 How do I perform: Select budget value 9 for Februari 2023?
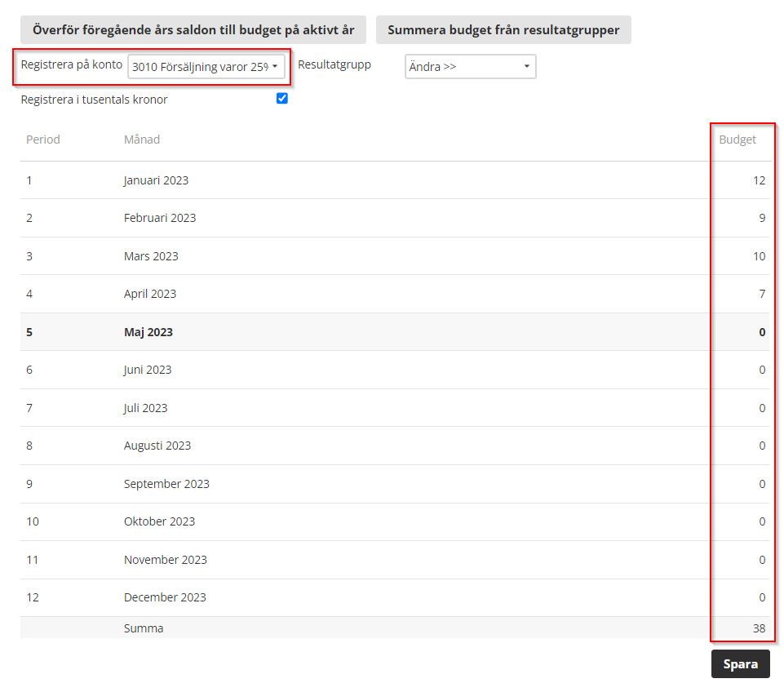point(762,218)
